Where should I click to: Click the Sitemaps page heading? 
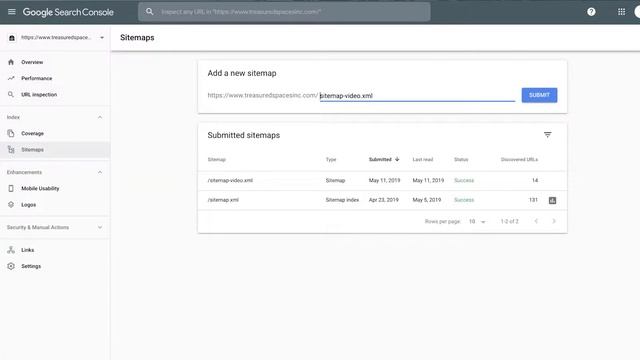point(137,38)
